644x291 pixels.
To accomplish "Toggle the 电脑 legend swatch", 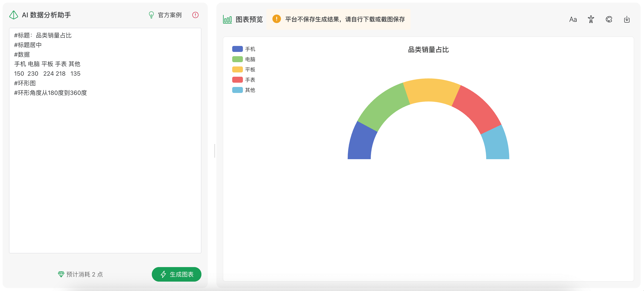I will [x=237, y=59].
